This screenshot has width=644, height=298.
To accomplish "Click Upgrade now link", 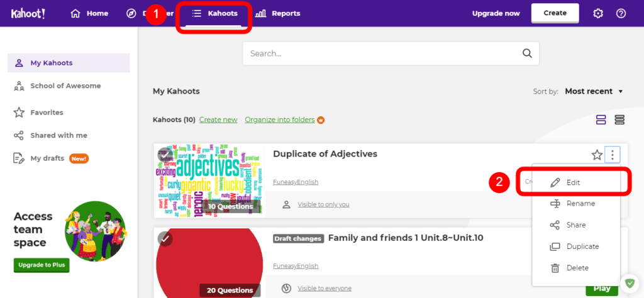I will [x=496, y=14].
